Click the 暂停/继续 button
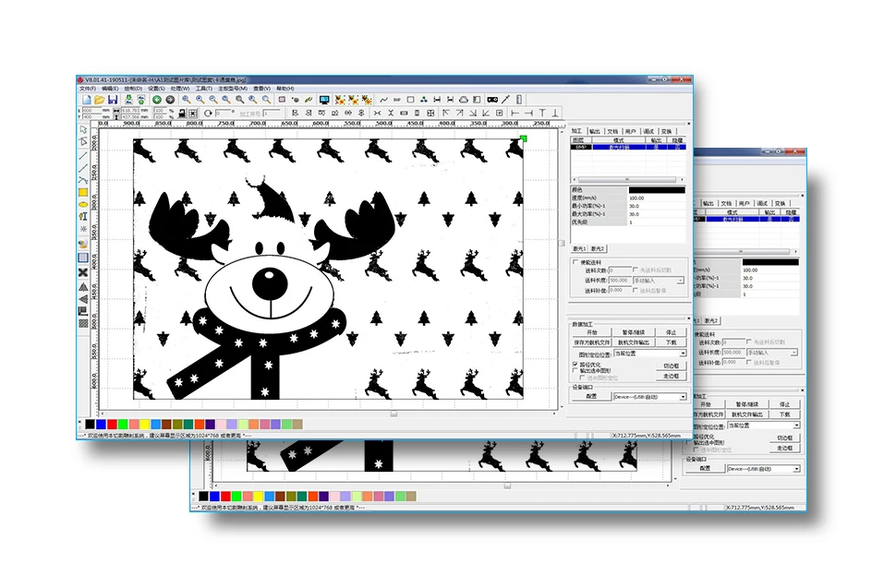Image resolution: width=884 pixels, height=588 pixels. pyautogui.click(x=633, y=332)
